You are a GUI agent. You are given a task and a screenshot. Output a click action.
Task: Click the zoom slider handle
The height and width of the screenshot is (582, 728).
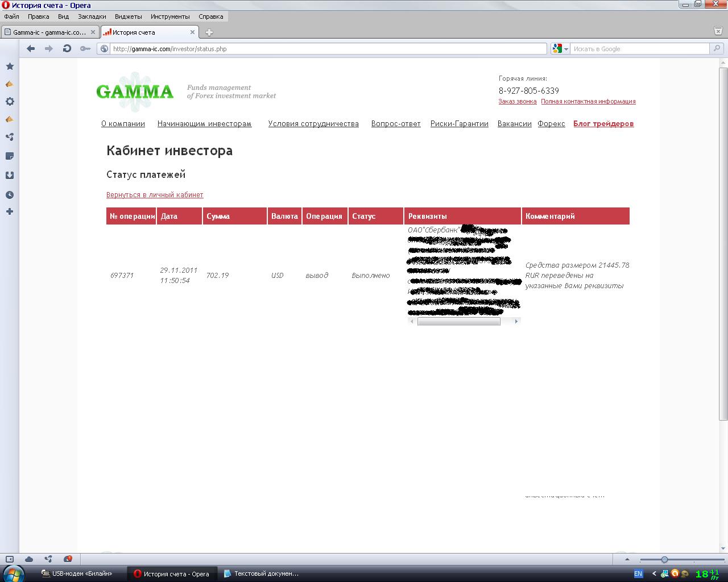point(664,560)
